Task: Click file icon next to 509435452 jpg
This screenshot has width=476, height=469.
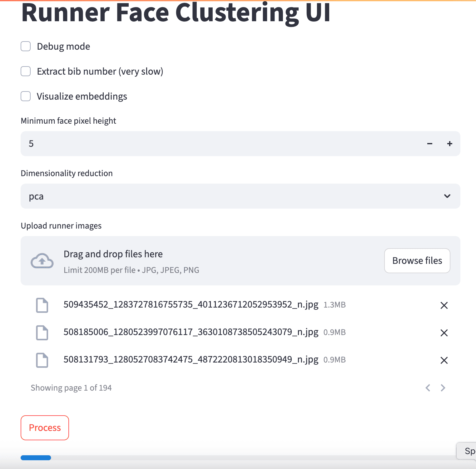Action: tap(42, 305)
